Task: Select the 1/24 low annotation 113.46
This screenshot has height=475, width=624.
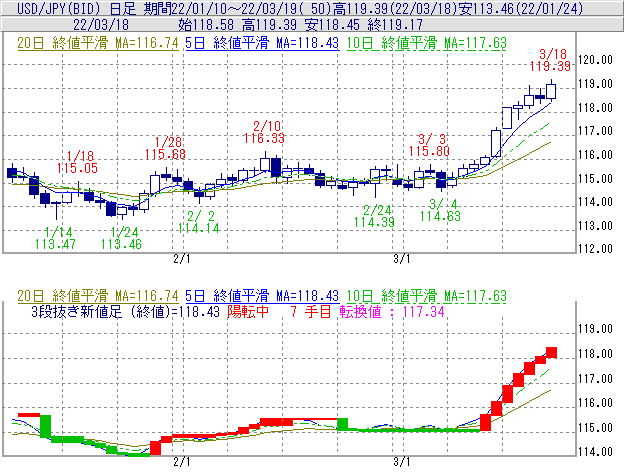Action: 121,243
